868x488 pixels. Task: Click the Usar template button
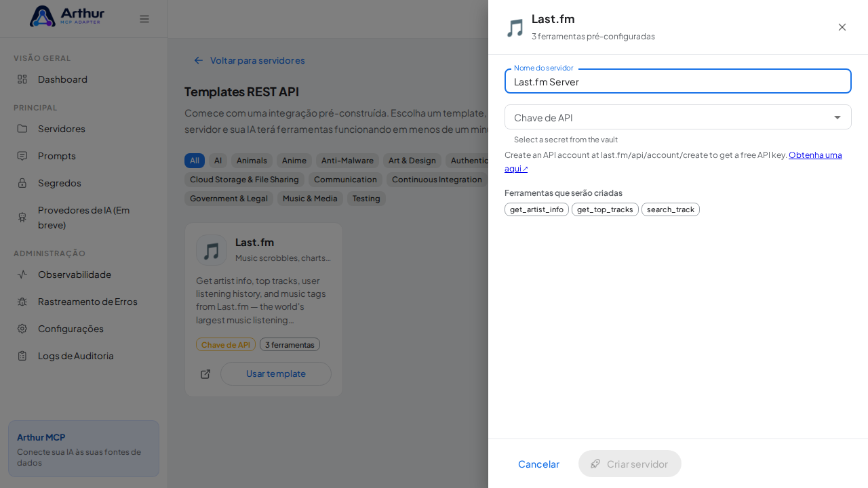pos(276,374)
